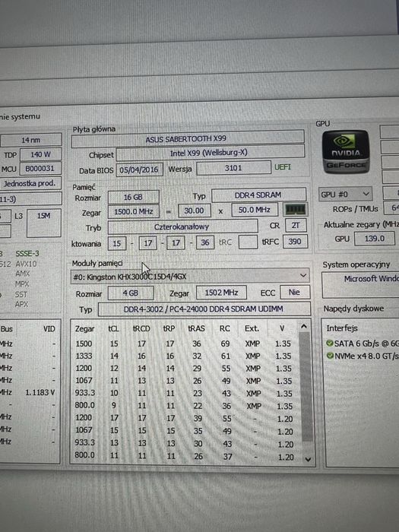
Task: Click the GPU clock 139.0 field
Action: tap(375, 238)
